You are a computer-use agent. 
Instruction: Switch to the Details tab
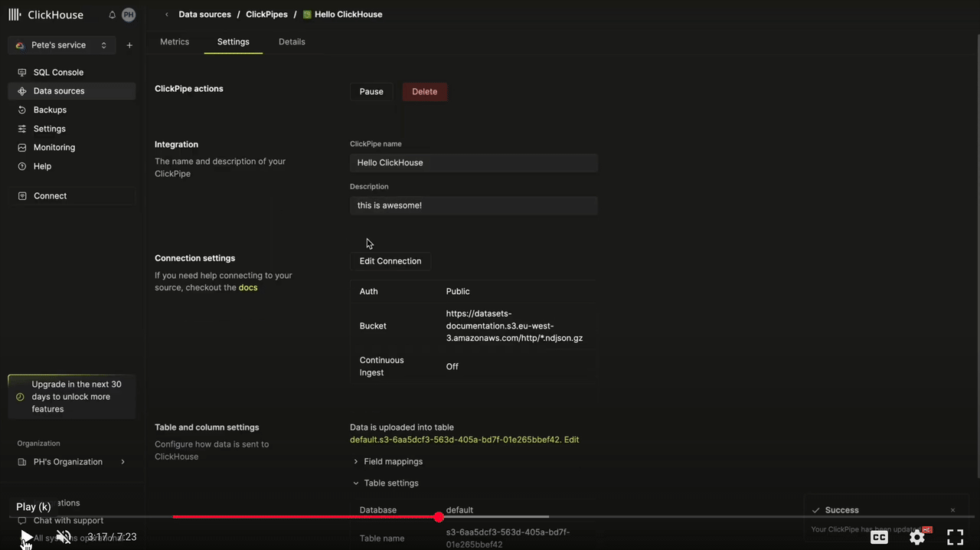[292, 42]
